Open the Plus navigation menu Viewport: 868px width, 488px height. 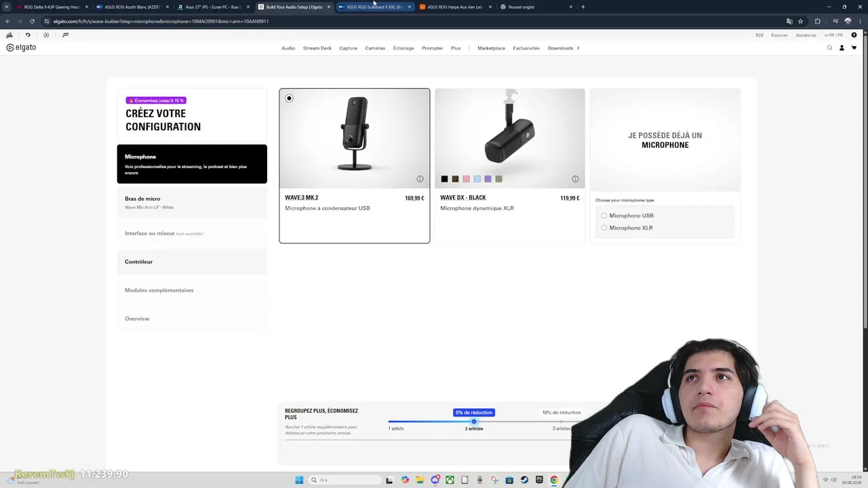point(456,48)
